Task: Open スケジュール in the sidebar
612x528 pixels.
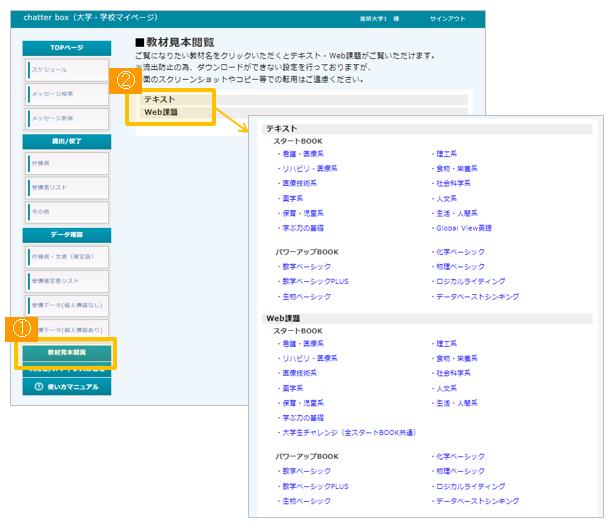Action: pyautogui.click(x=66, y=70)
